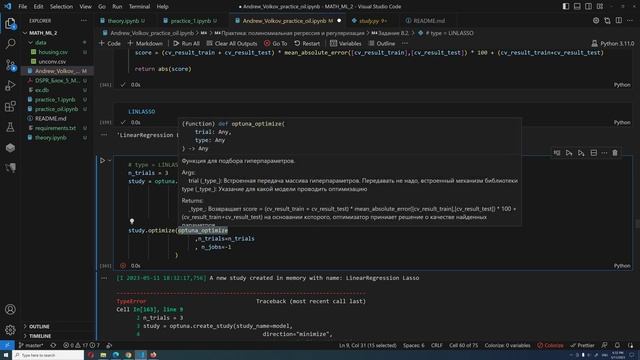Click Windows Start button in taskbar

pos(6,355)
